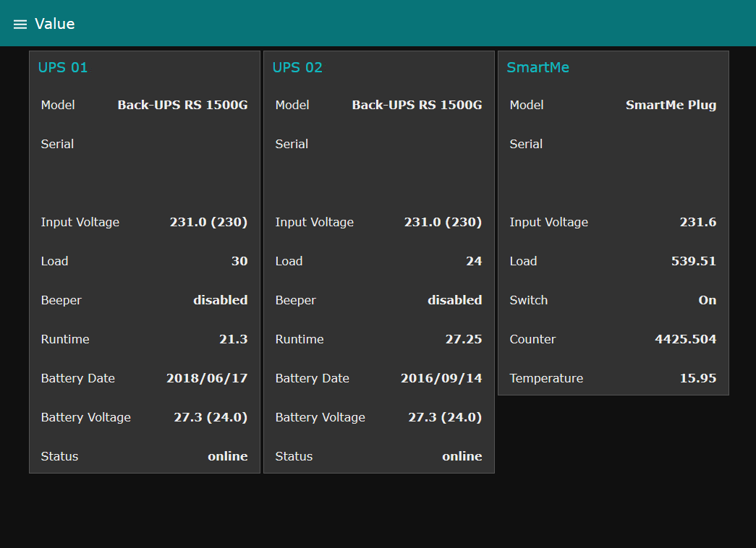This screenshot has height=548, width=756.
Task: Click SmartMe Load value 539.51
Action: point(693,261)
